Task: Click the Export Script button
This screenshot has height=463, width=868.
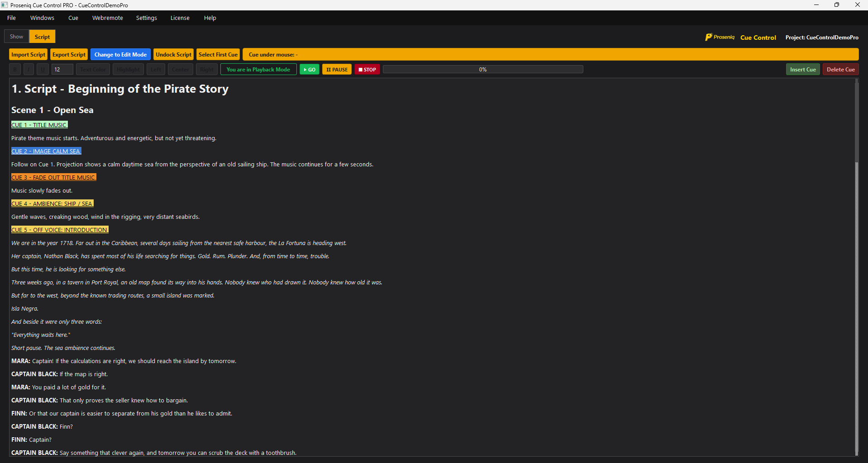Action: pos(69,54)
